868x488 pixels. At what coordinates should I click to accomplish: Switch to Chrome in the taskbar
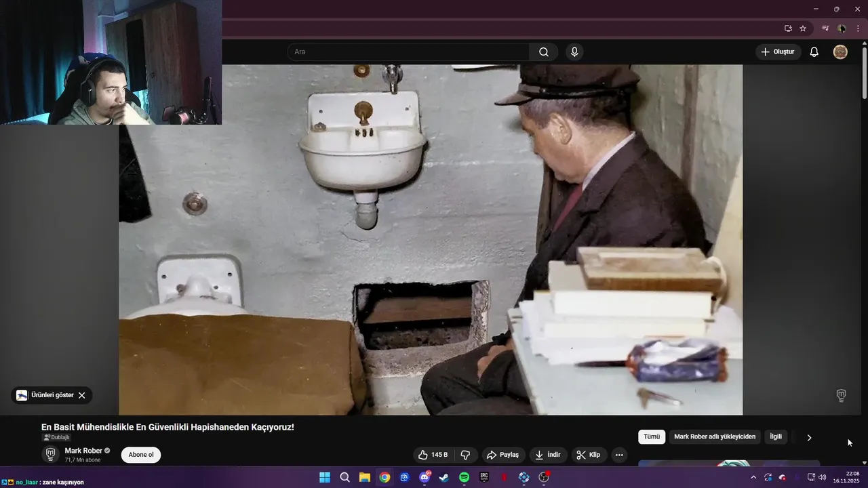pos(384,477)
